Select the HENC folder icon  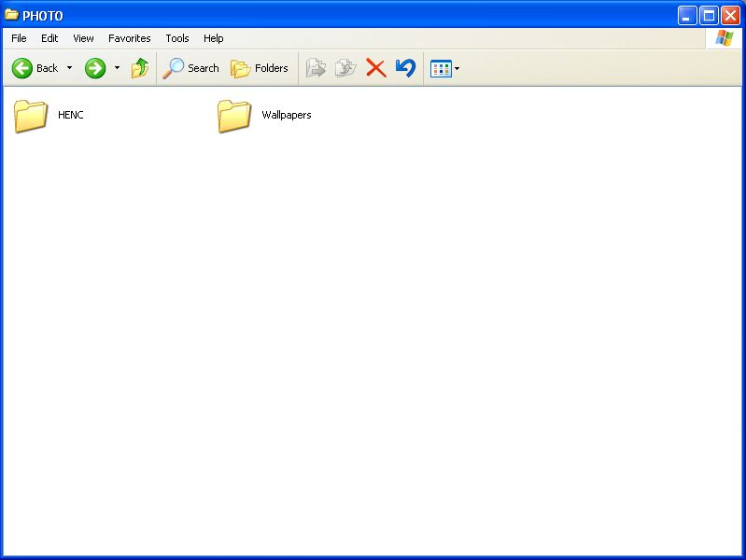click(x=31, y=116)
